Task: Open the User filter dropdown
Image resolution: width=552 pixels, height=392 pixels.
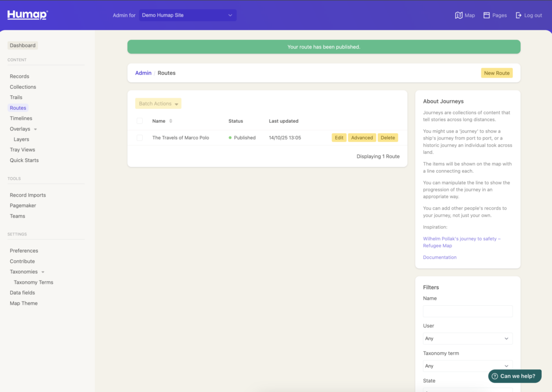Action: (467, 338)
